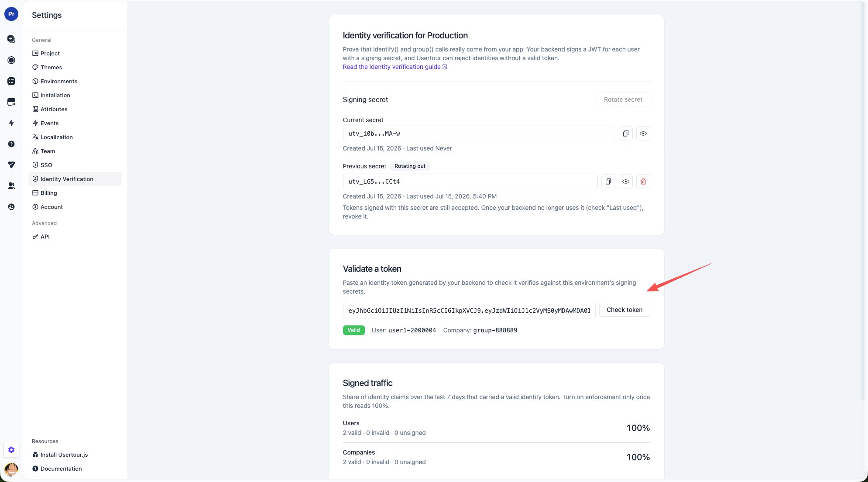This screenshot has height=482, width=868.
Task: Focus the identity token input field
Action: [469, 311]
